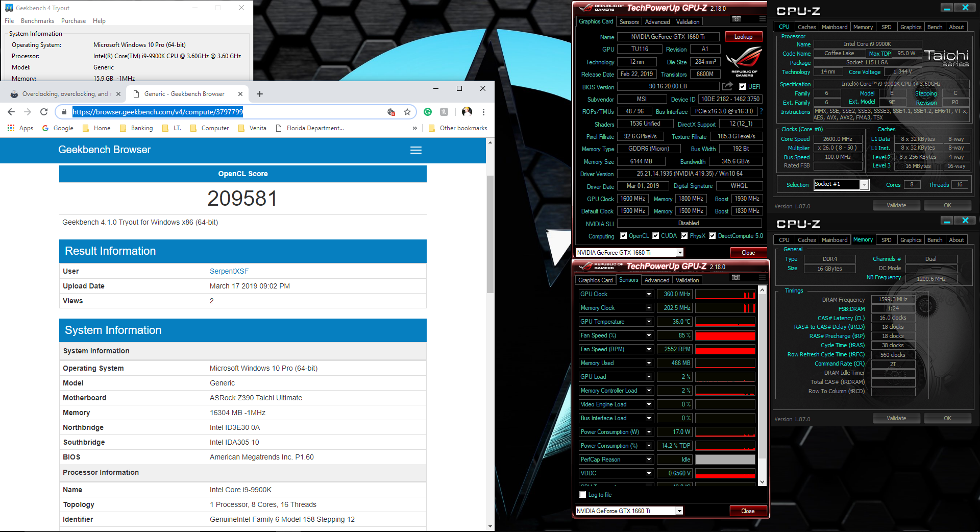Image resolution: width=980 pixels, height=532 pixels.
Task: Click the green Grammarly extension icon
Action: tap(428, 112)
